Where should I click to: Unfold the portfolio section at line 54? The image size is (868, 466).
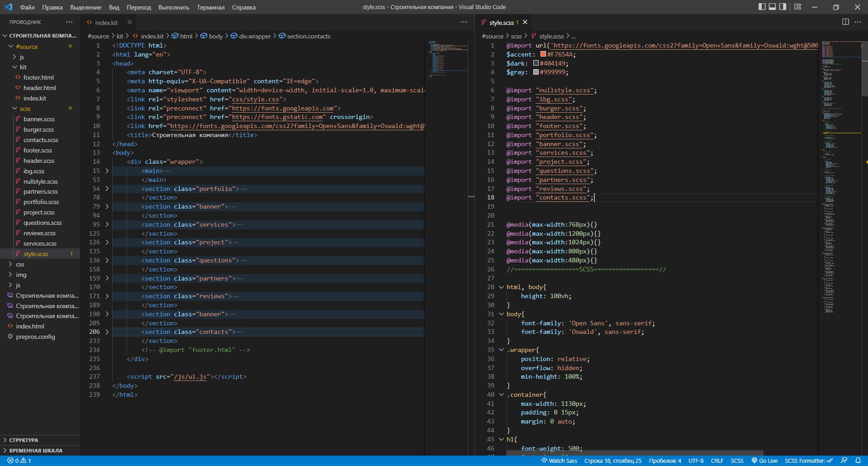[x=107, y=189]
